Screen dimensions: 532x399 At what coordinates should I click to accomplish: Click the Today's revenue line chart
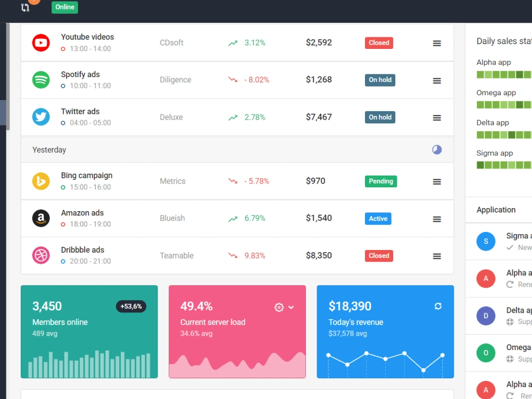pos(385,365)
